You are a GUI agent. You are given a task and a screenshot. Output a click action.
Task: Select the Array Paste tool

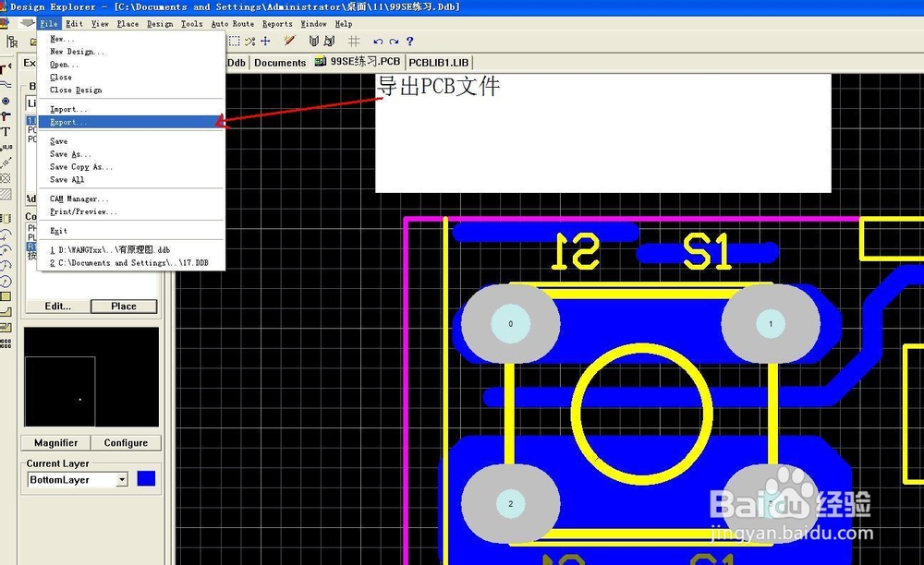[6, 343]
